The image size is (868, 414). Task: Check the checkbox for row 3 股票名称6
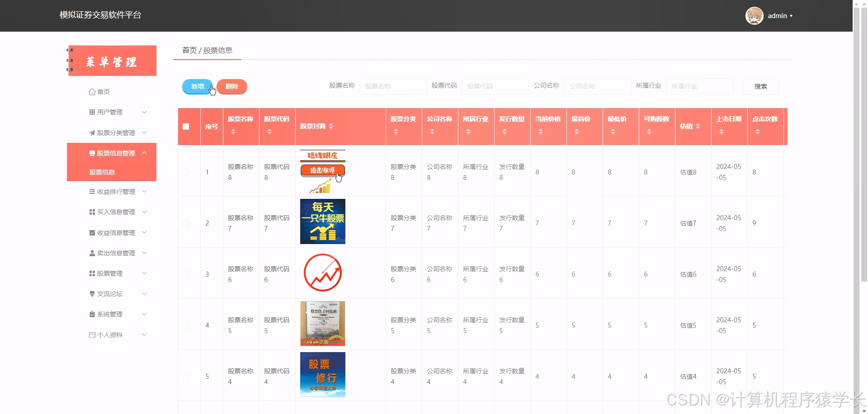coord(186,274)
